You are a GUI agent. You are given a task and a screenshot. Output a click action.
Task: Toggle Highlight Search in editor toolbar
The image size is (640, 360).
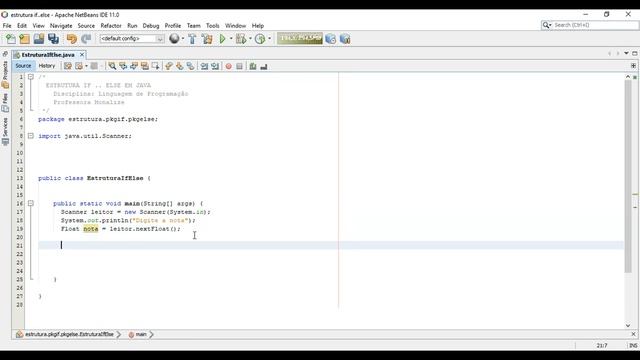pos(144,66)
